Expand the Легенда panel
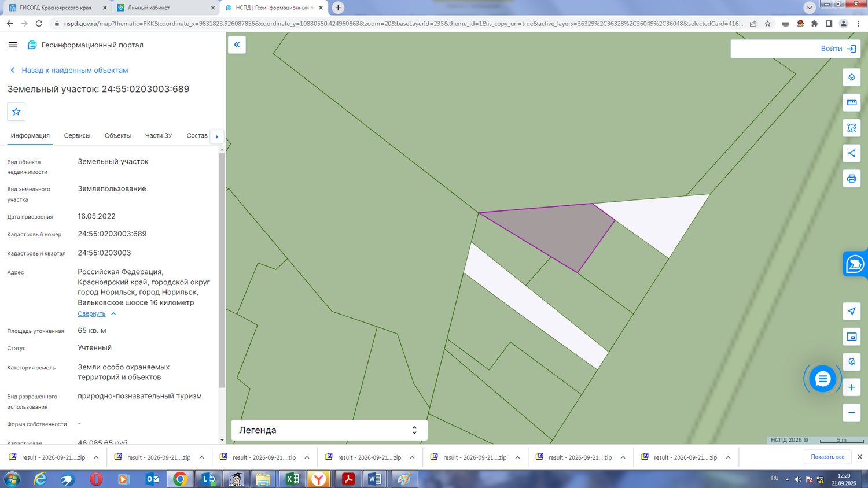 (x=329, y=430)
